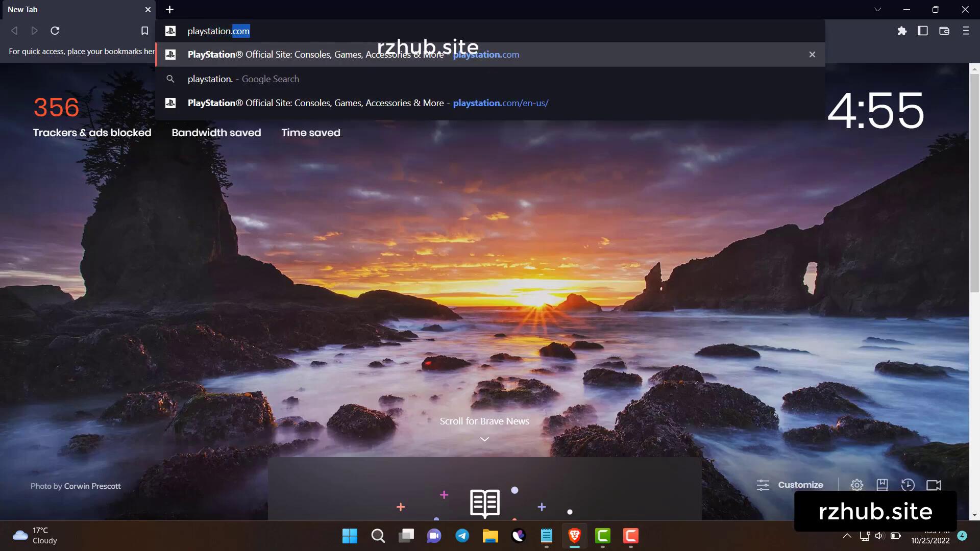Open the Brave extensions puzzle icon
980x551 pixels.
902,31
